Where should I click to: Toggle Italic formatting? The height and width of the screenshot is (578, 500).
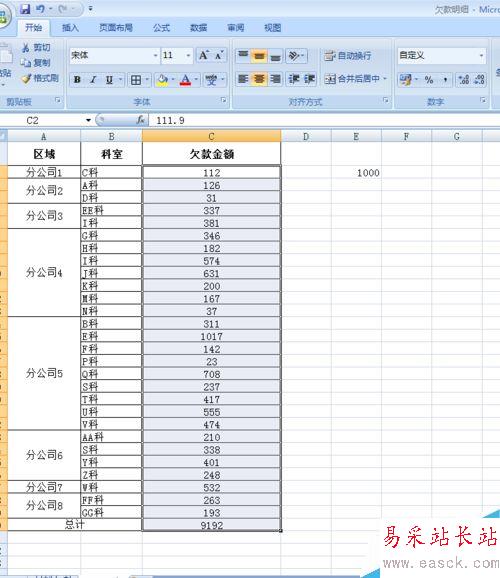[93, 79]
